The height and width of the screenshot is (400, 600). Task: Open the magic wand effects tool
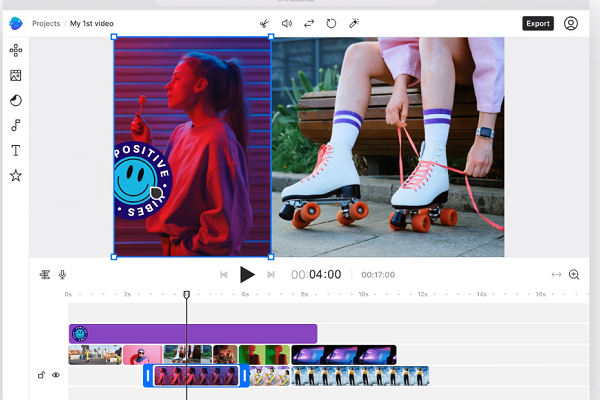[354, 23]
